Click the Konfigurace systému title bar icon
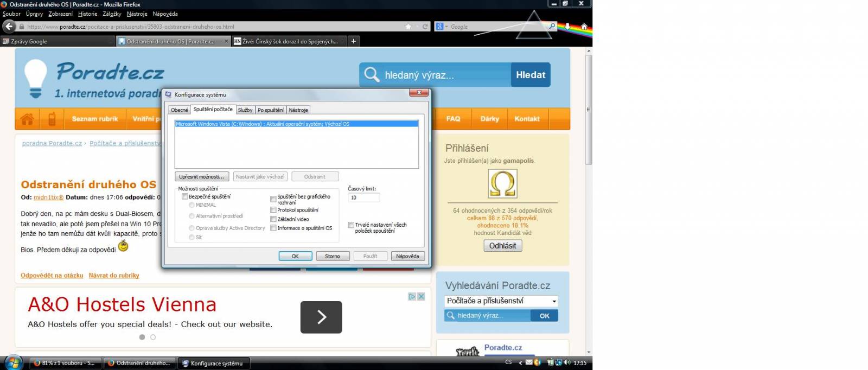 click(x=168, y=94)
